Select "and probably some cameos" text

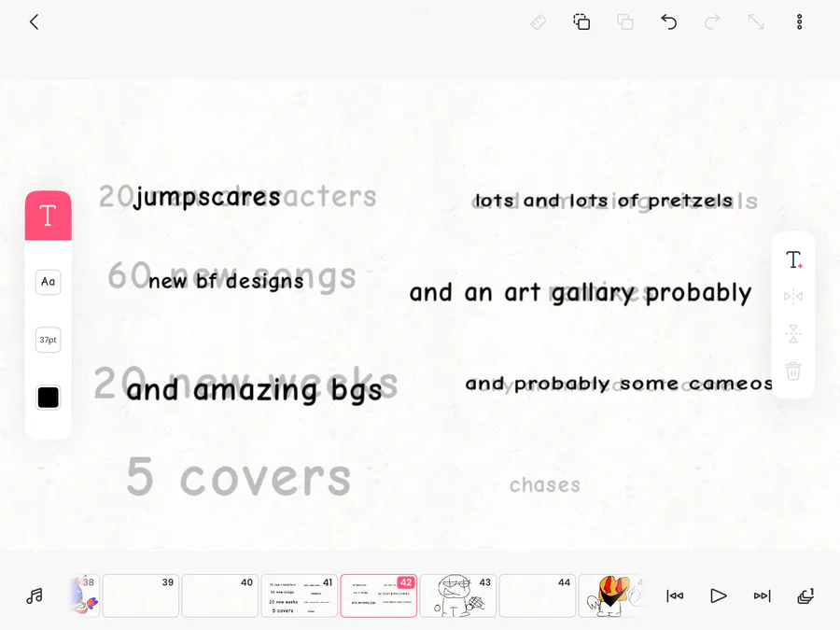619,384
